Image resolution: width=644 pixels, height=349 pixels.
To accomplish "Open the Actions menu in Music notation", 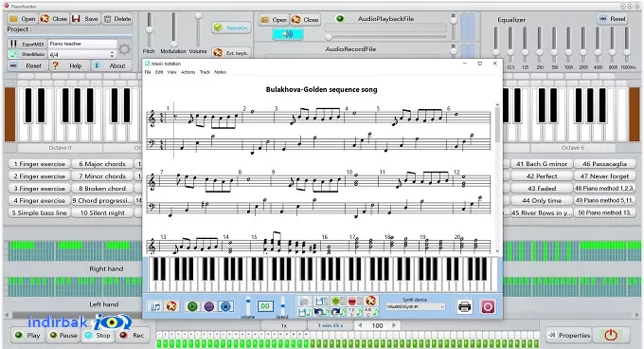I will pos(188,72).
